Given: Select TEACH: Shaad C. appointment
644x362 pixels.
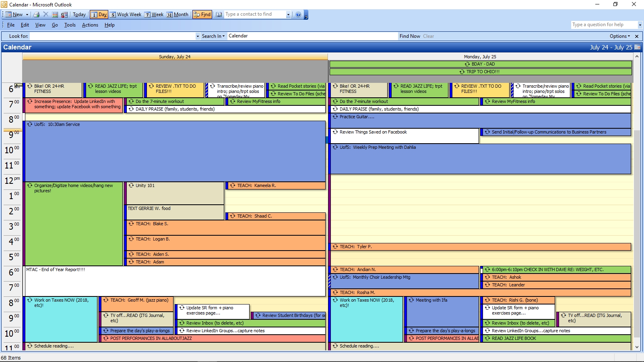Looking at the screenshot, I should (276, 216).
